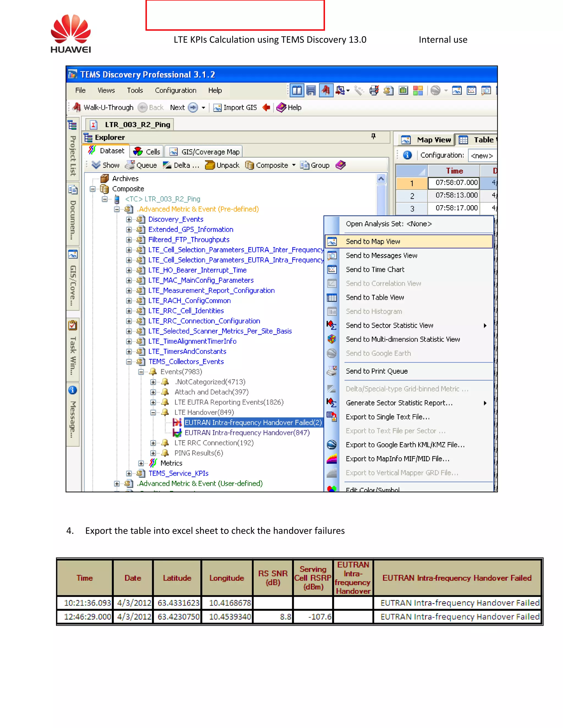Open the Tools menu
This screenshot has width=563, height=728.
[x=135, y=90]
